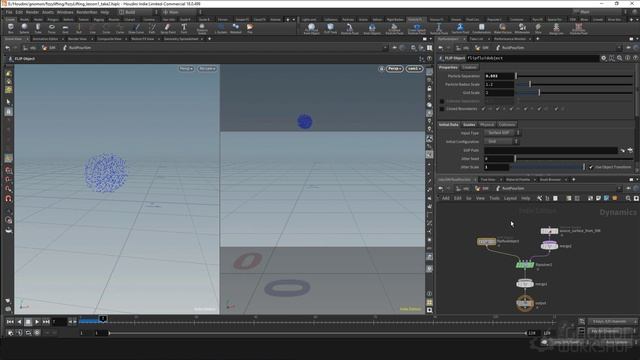Add a new pane tab with plus button

[x=209, y=39]
